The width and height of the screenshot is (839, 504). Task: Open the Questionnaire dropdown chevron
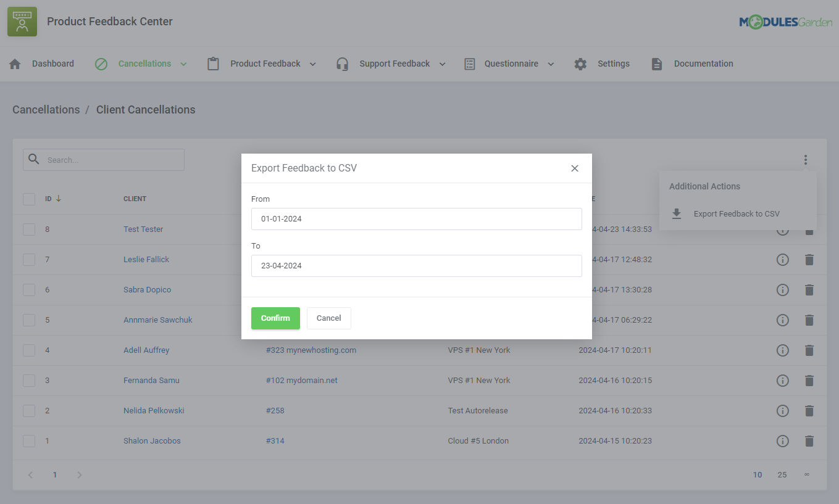pyautogui.click(x=549, y=63)
